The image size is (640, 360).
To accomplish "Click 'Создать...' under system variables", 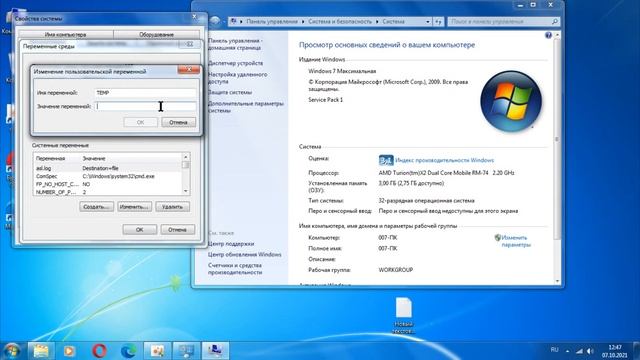I will (97, 207).
